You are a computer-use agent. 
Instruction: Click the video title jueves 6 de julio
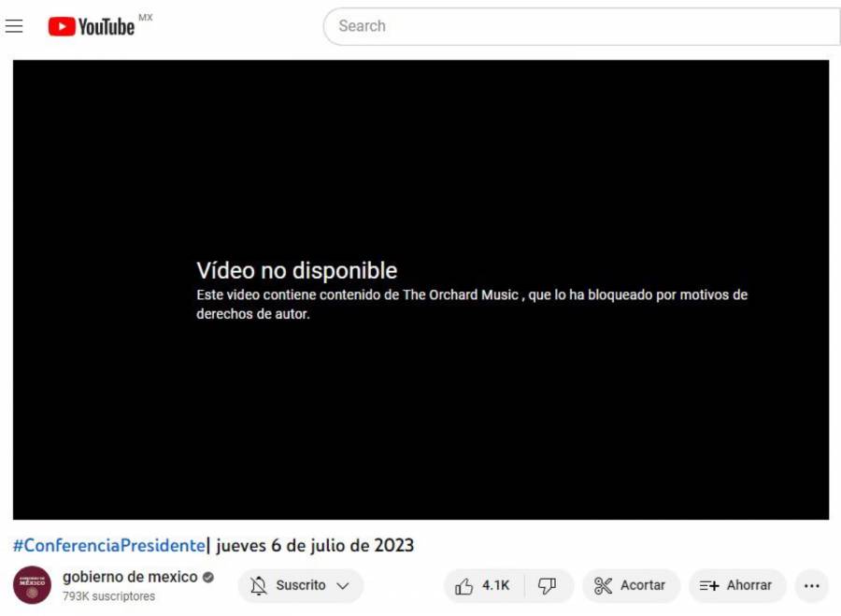point(315,546)
